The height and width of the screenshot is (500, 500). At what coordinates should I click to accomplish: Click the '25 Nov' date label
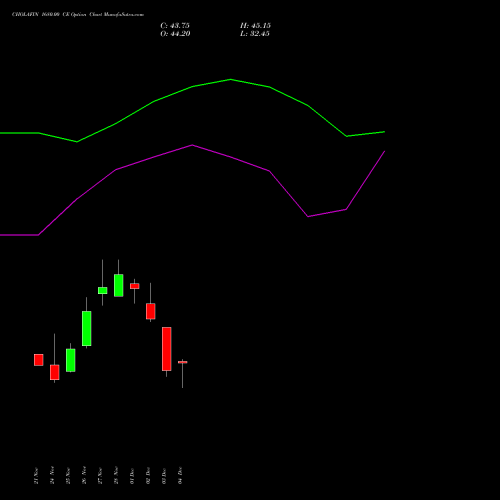[68, 476]
